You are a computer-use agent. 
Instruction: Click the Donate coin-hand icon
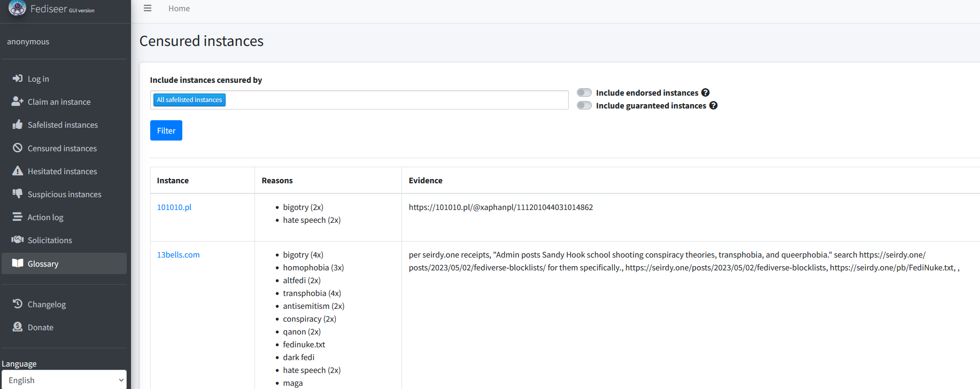(18, 326)
